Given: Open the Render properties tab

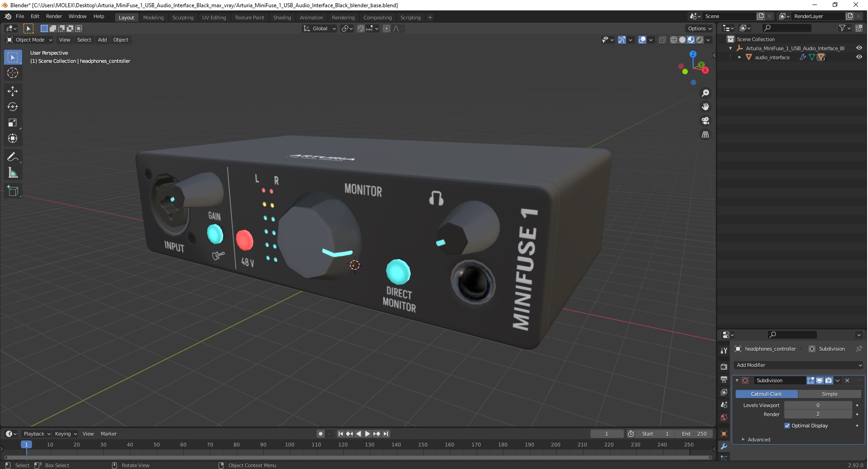Looking at the screenshot, I should coord(724,367).
